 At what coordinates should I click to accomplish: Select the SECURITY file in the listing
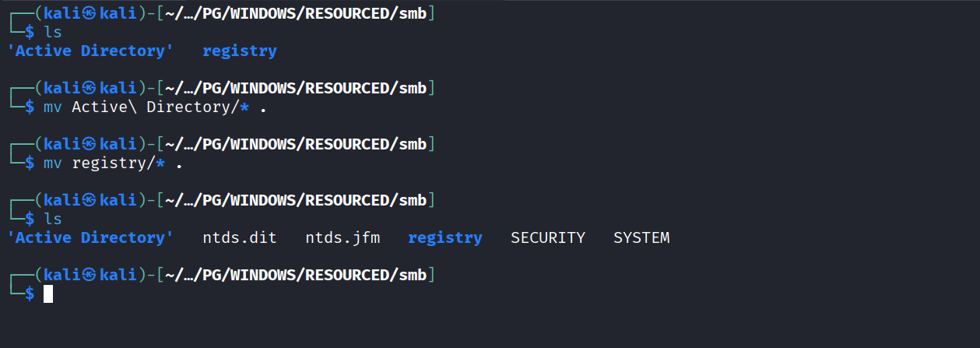(547, 238)
